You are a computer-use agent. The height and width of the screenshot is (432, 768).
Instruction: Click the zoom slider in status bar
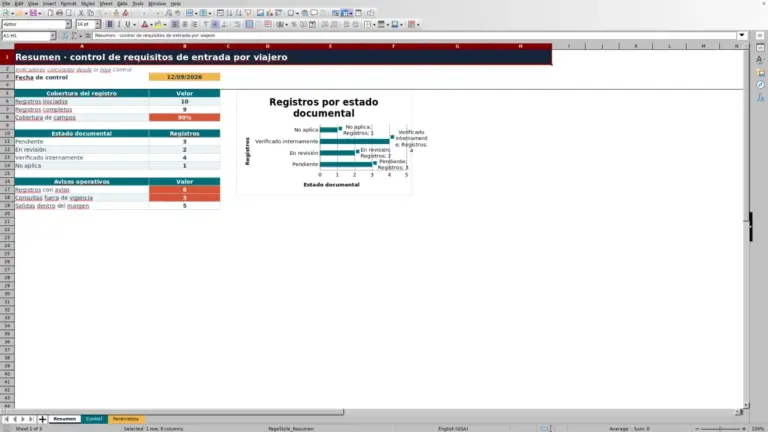coord(720,429)
